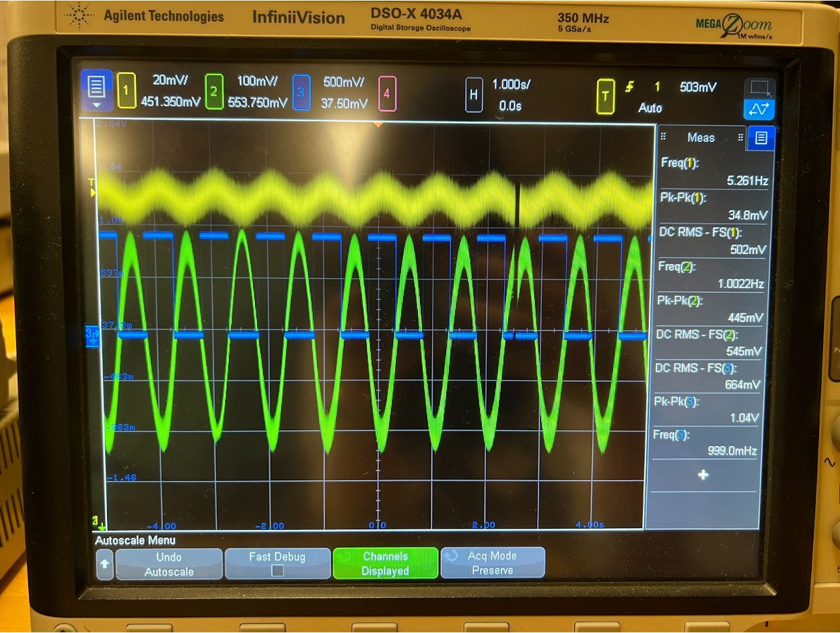Open the Meas sidebar tab
Screen dimensions: 840x633
[x=701, y=138]
